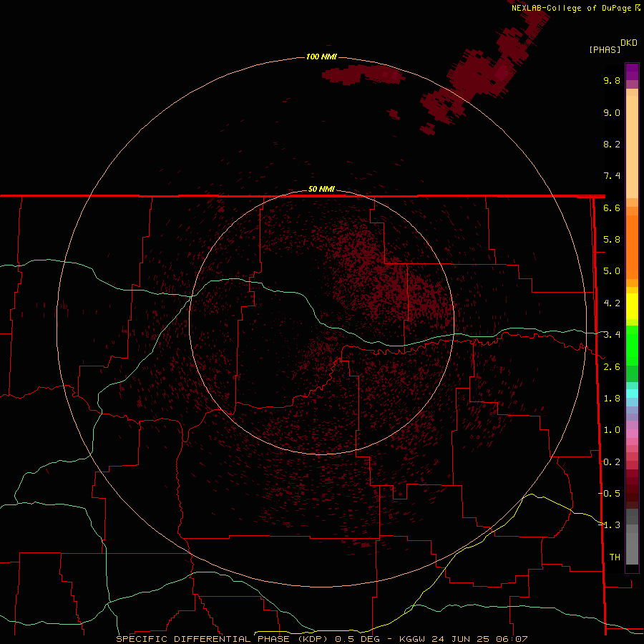
Task: Click the -1.3 color scale value
Action: coord(609,525)
